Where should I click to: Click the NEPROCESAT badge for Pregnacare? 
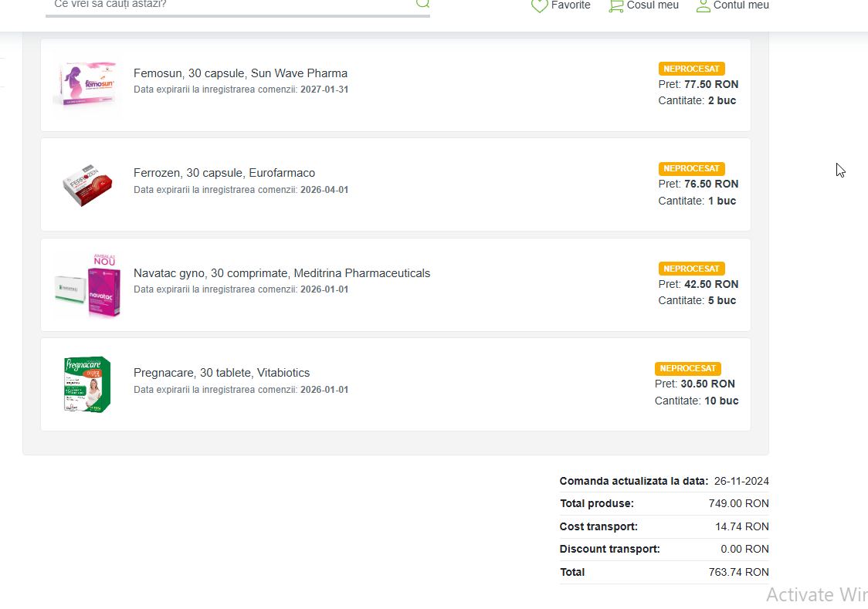687,368
